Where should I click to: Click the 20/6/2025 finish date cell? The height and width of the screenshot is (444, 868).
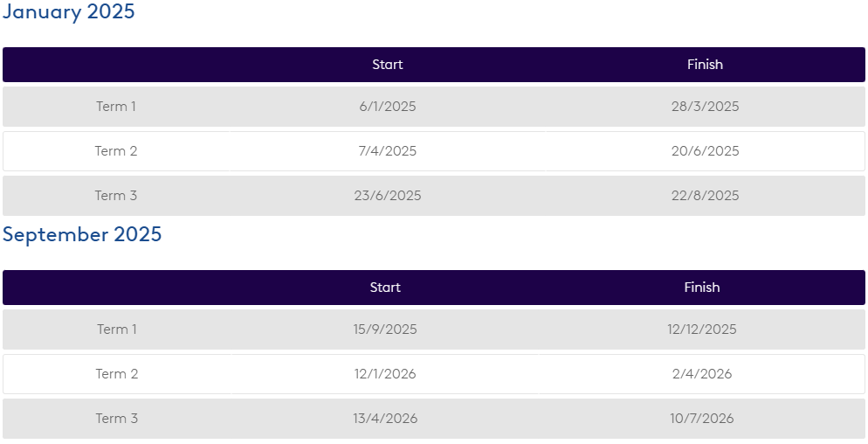(x=705, y=151)
